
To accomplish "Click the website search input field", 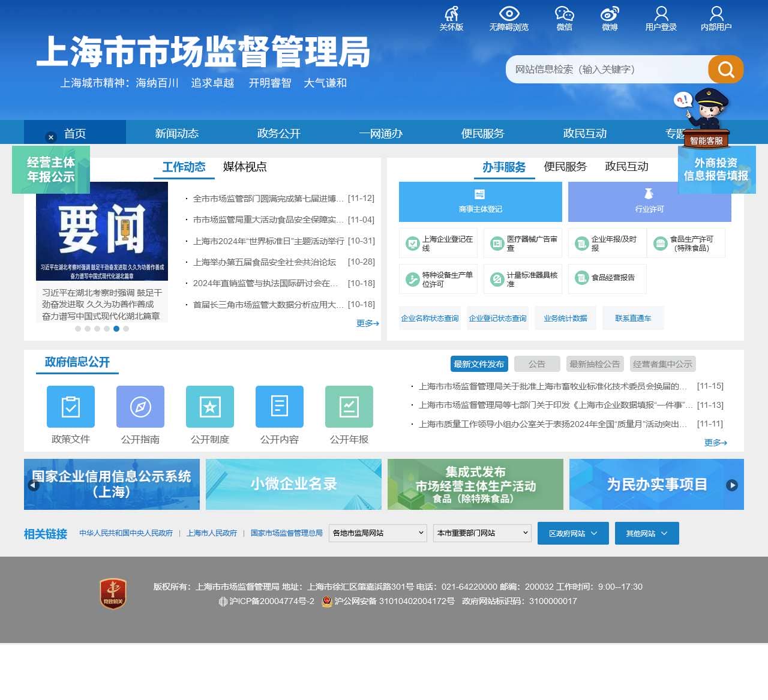I will (606, 70).
